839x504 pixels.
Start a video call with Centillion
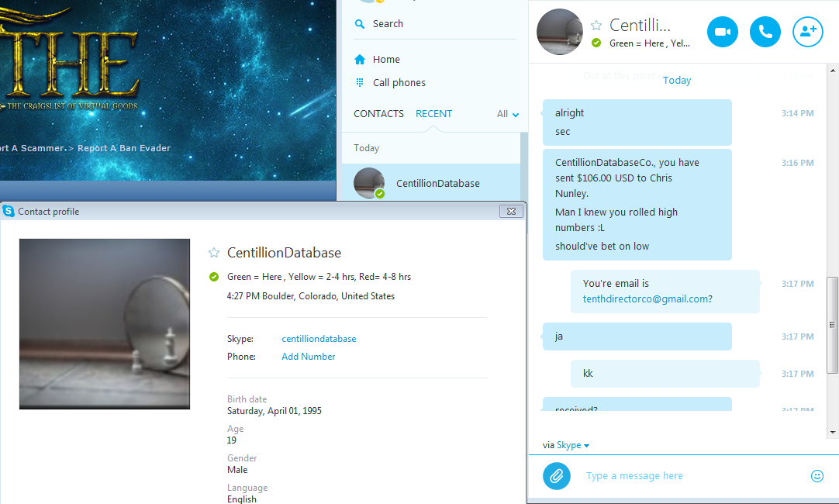point(723,32)
